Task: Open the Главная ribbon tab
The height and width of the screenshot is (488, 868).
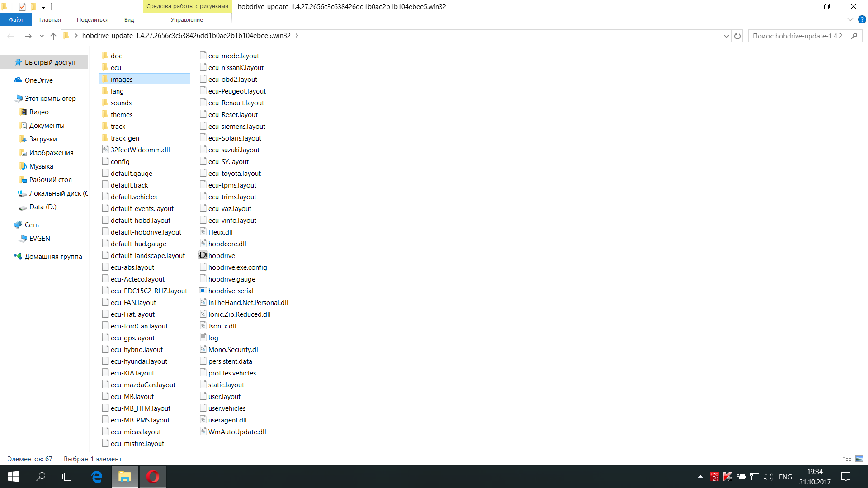Action: [x=50, y=19]
